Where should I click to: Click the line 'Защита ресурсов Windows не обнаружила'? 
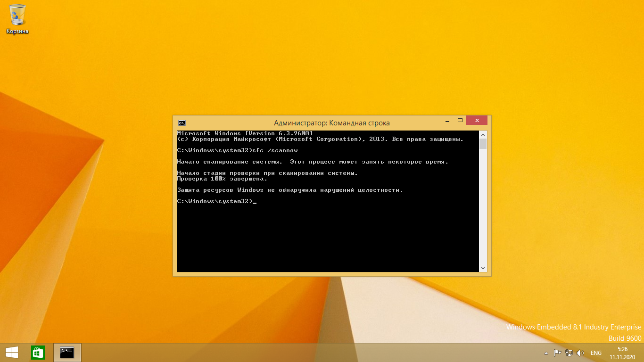click(290, 190)
